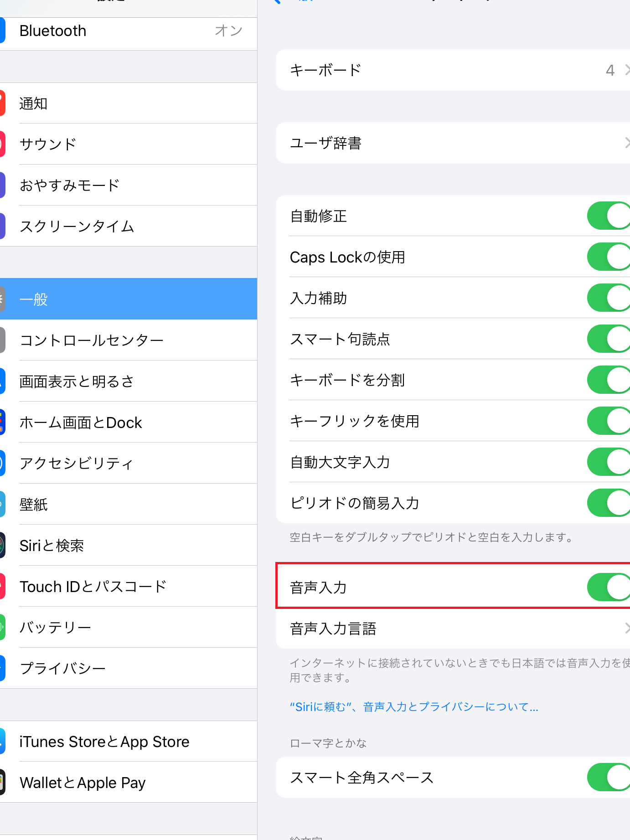Open プライバシー settings

(129, 668)
